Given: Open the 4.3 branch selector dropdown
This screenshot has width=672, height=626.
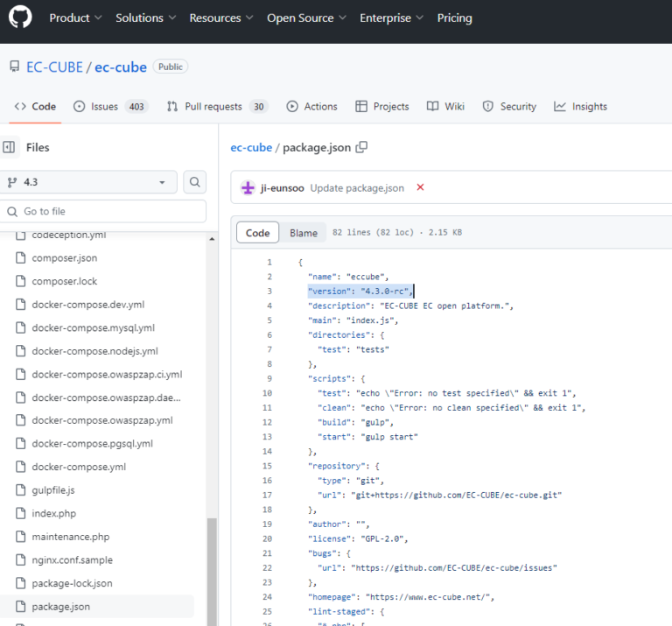Looking at the screenshot, I should [x=89, y=182].
